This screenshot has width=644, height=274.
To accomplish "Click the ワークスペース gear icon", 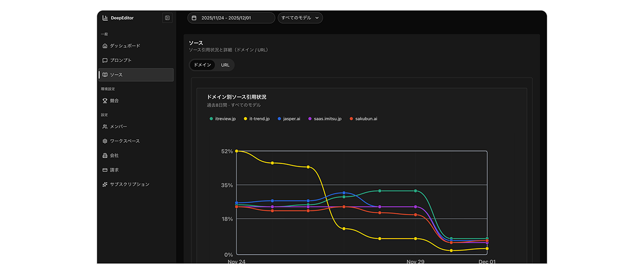I will tap(105, 141).
